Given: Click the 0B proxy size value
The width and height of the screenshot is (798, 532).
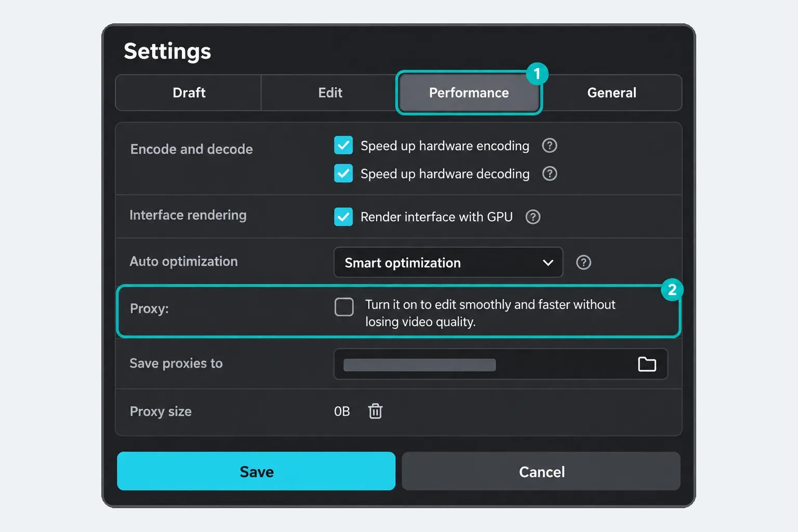Looking at the screenshot, I should tap(342, 411).
